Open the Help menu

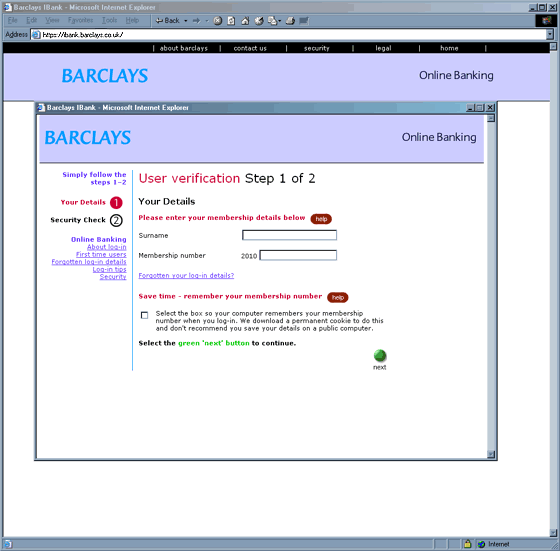click(132, 20)
